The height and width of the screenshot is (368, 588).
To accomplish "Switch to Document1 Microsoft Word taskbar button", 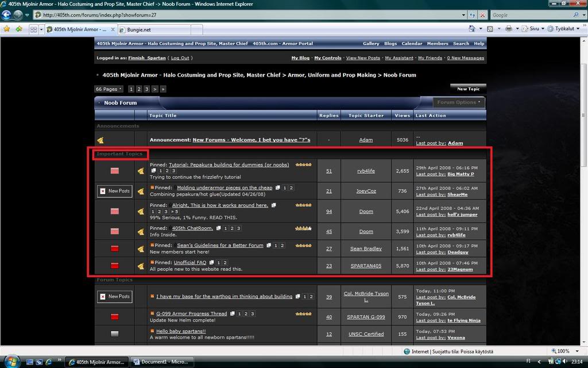I will coord(161,362).
